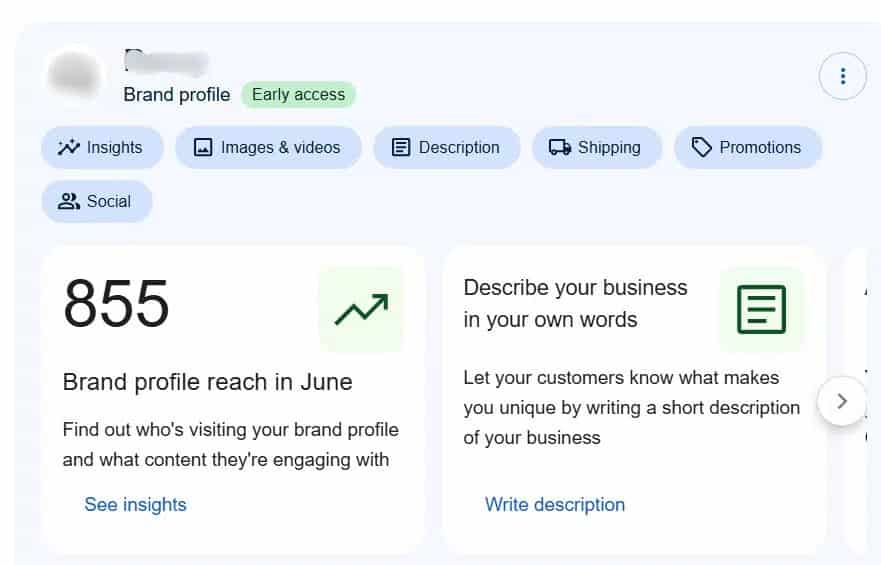The height and width of the screenshot is (565, 881).
Task: Open the three-dot more options menu
Action: 842,76
